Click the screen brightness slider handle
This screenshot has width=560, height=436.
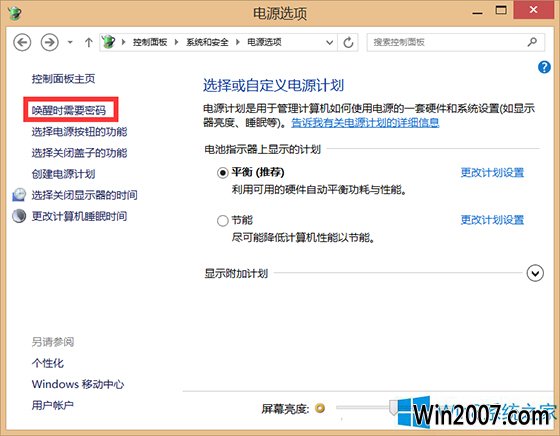click(393, 407)
